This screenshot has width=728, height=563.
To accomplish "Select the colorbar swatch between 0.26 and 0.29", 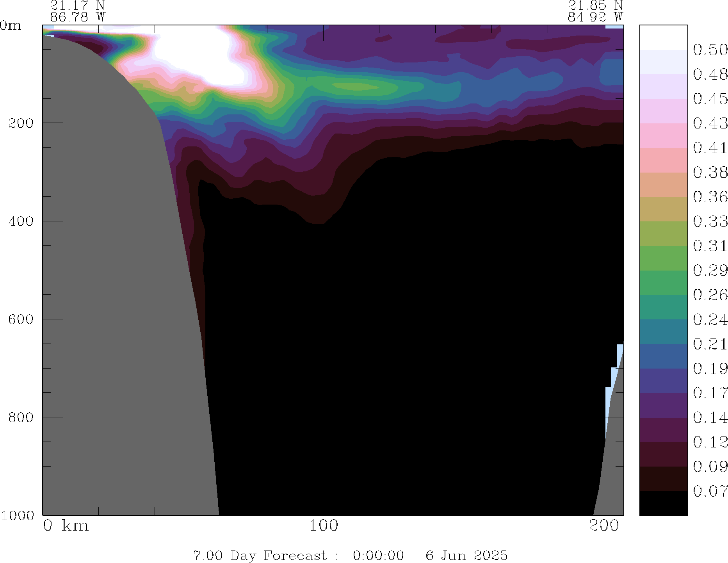I will [x=663, y=283].
